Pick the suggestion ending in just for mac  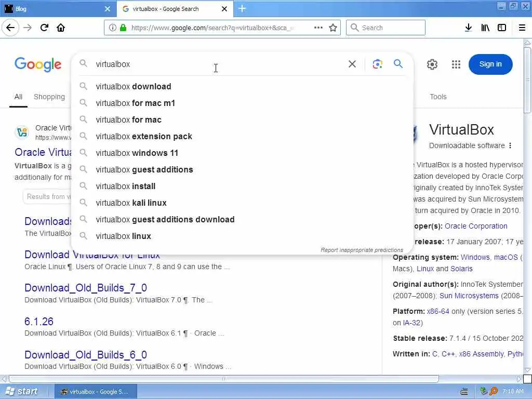click(242, 120)
